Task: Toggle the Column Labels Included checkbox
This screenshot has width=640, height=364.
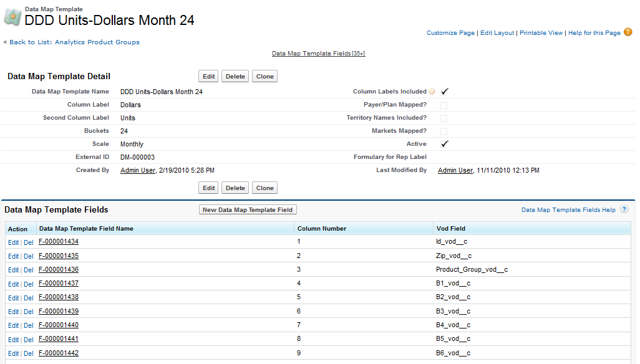Action: coord(444,92)
